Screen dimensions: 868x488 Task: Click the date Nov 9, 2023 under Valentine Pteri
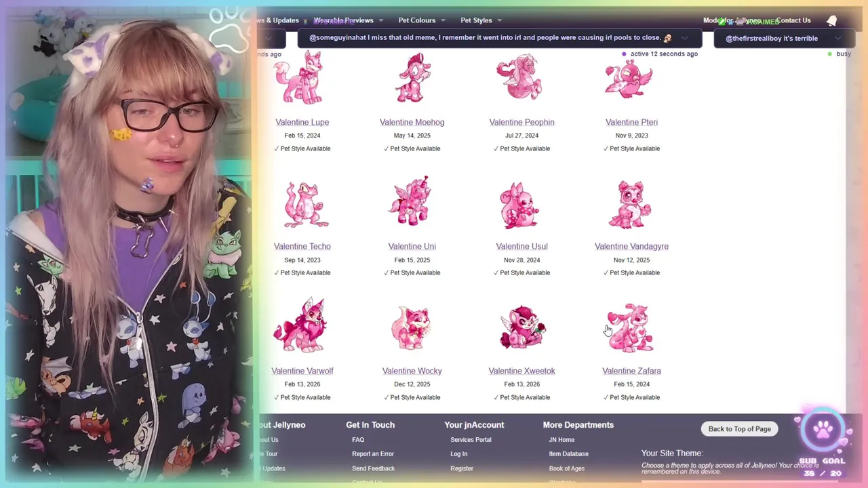pyautogui.click(x=631, y=136)
